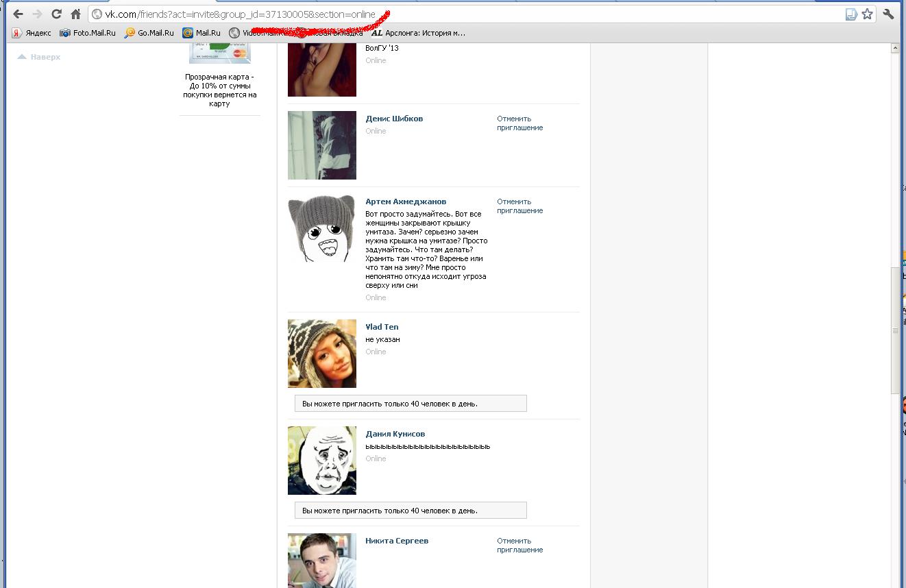Open the Go.Mail.Ru bookmark
The height and width of the screenshot is (588, 906).
[149, 33]
